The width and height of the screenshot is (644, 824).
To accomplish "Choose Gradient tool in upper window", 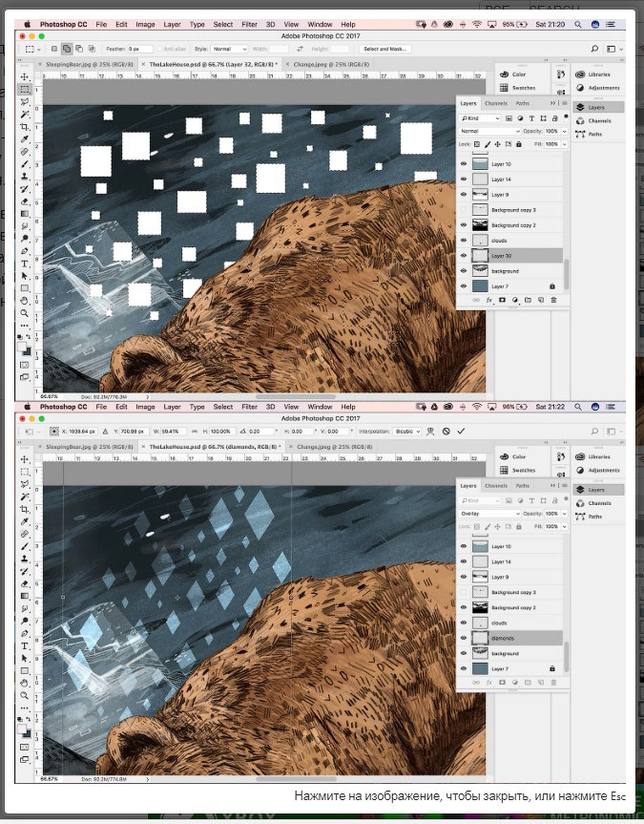I will pos(25,214).
